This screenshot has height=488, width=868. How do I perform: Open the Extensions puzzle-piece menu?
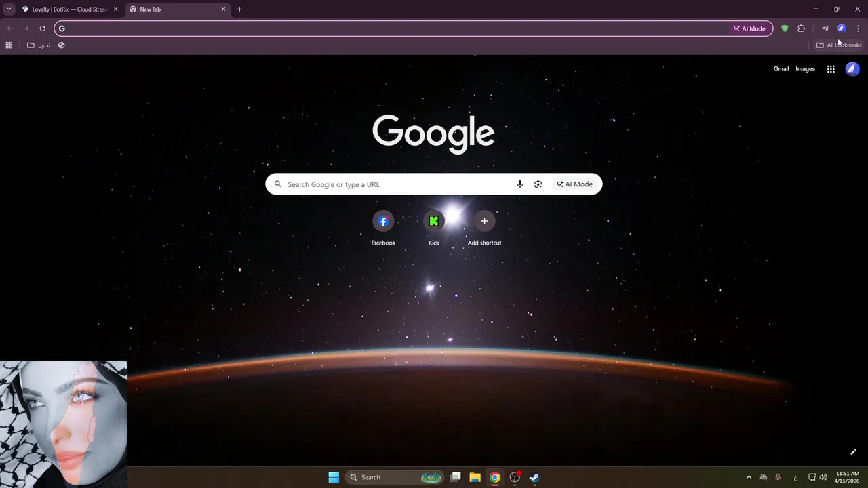(802, 28)
